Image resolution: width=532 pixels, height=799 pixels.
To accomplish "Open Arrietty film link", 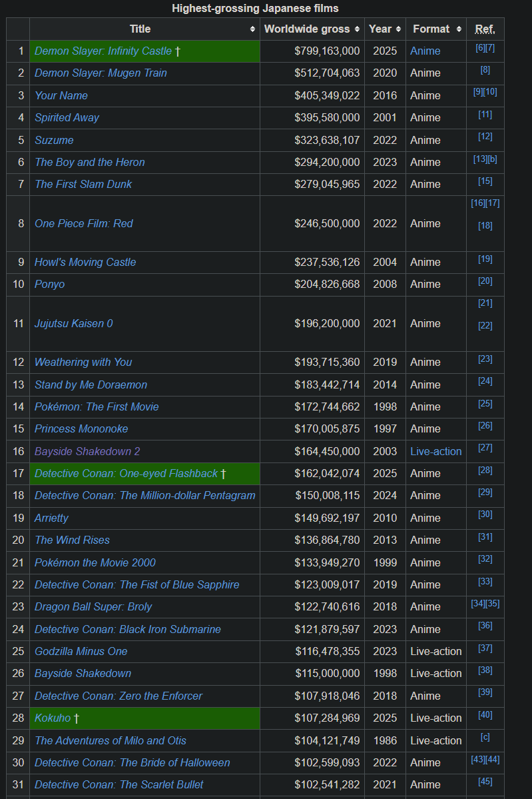I will coord(51,518).
